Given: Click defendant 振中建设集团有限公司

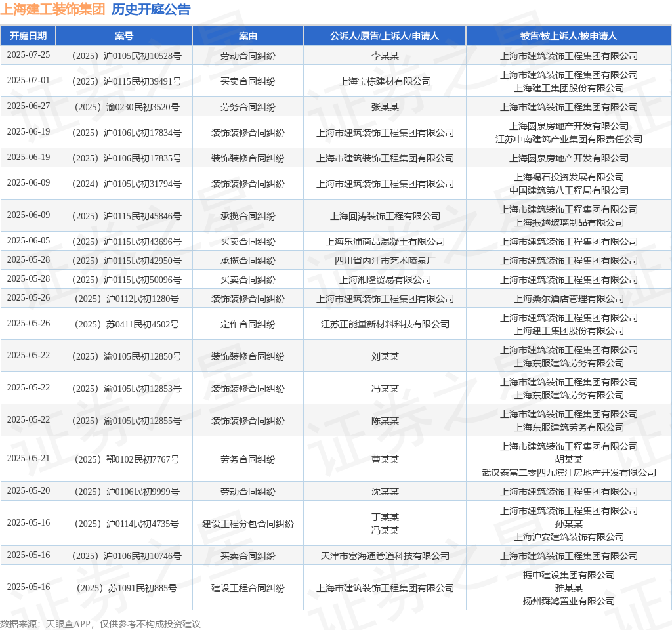Looking at the screenshot, I should click(569, 575).
